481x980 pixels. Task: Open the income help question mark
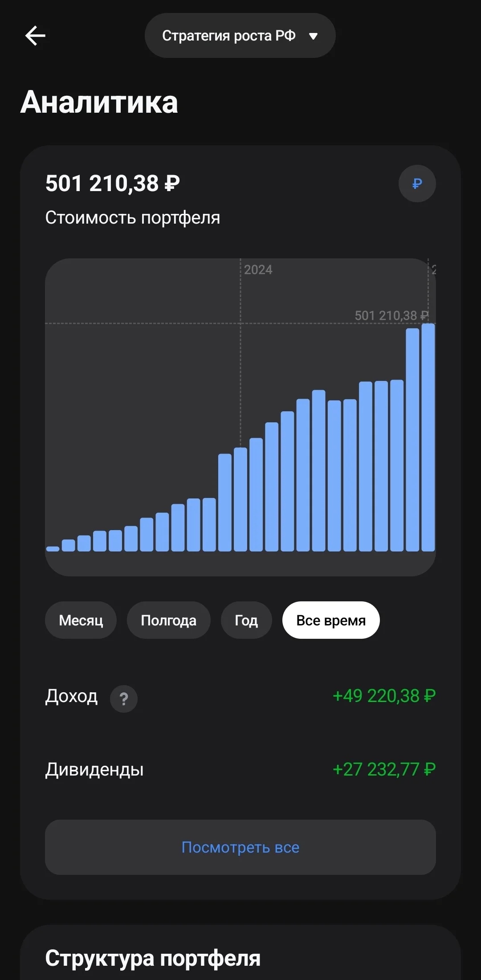click(124, 698)
